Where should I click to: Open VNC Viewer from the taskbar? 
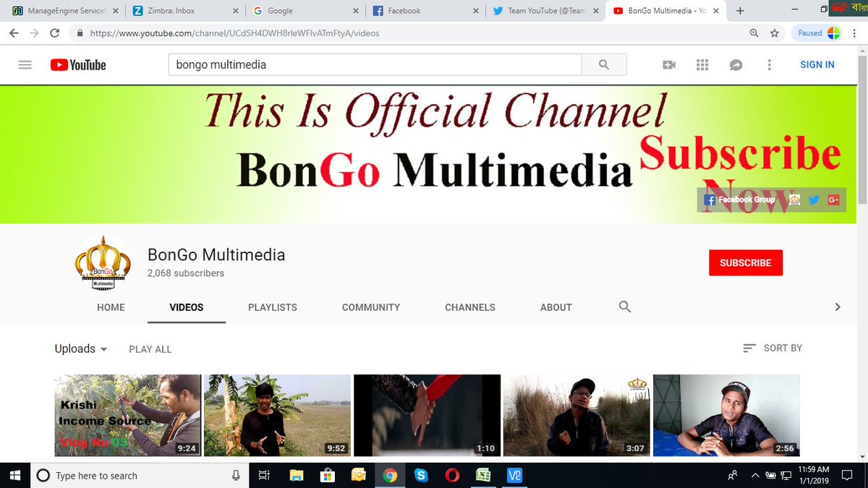[x=515, y=475]
